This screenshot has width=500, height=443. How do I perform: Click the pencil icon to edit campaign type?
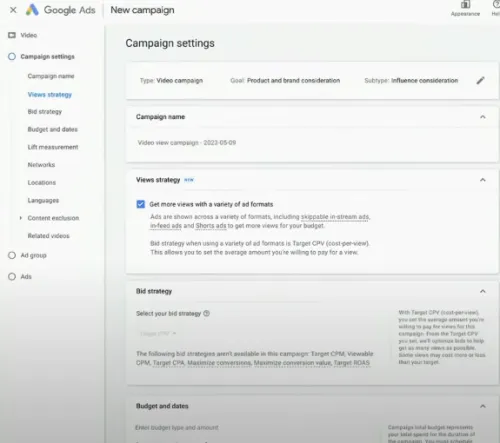[480, 80]
